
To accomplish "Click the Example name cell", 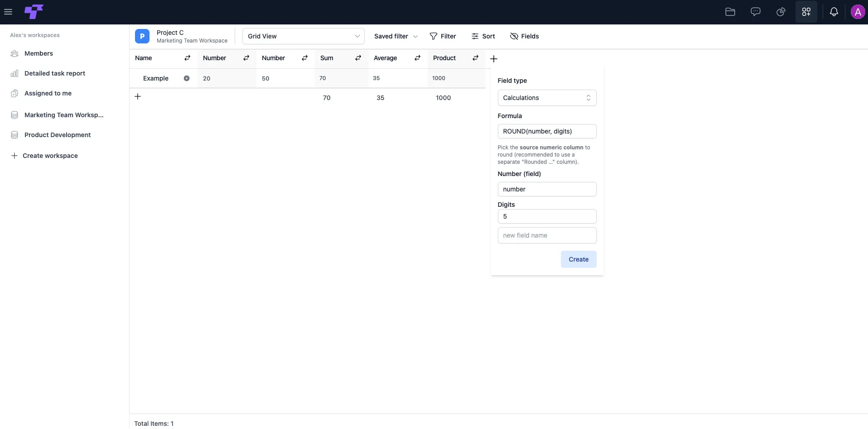I will (156, 78).
